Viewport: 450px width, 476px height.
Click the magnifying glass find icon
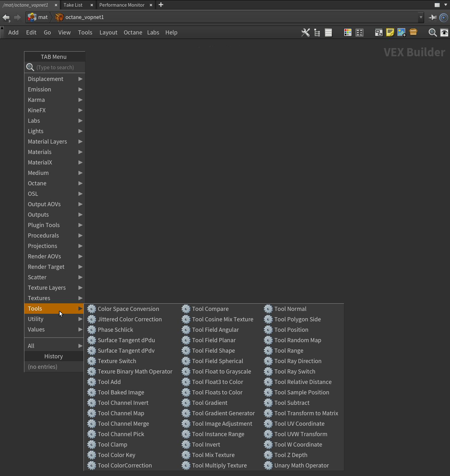[x=432, y=33]
